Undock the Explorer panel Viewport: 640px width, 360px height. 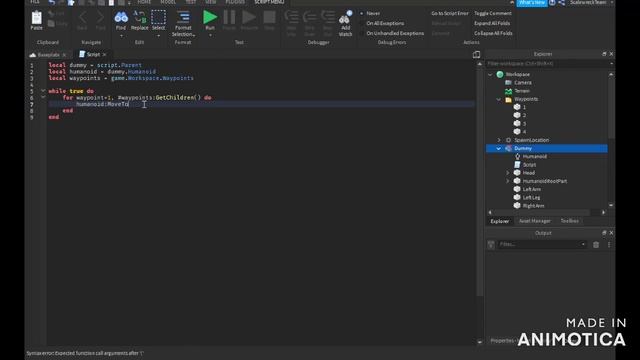click(x=604, y=54)
